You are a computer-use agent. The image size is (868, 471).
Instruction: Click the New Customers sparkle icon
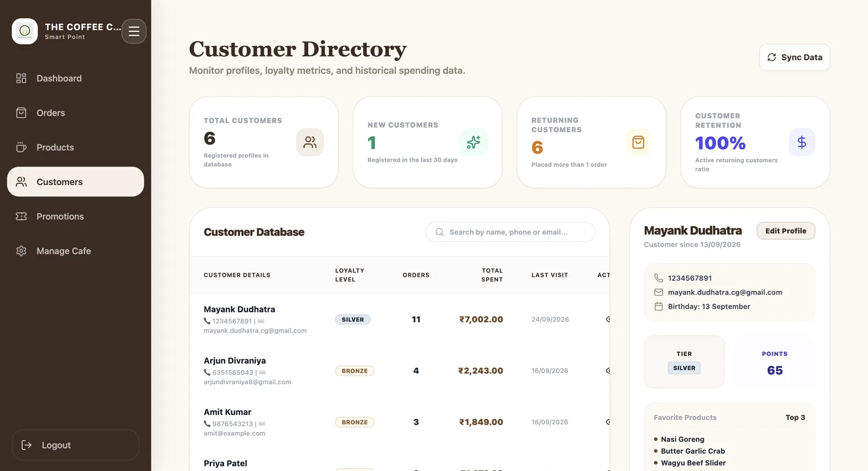(474, 142)
